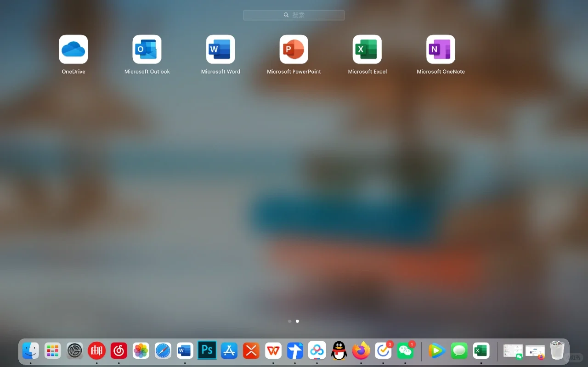Launch Tencent Video from the Dock
Image resolution: width=588 pixels, height=367 pixels.
pyautogui.click(x=436, y=350)
